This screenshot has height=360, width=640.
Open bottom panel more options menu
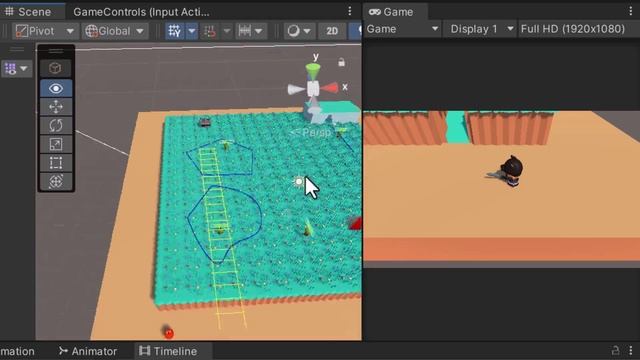click(631, 351)
